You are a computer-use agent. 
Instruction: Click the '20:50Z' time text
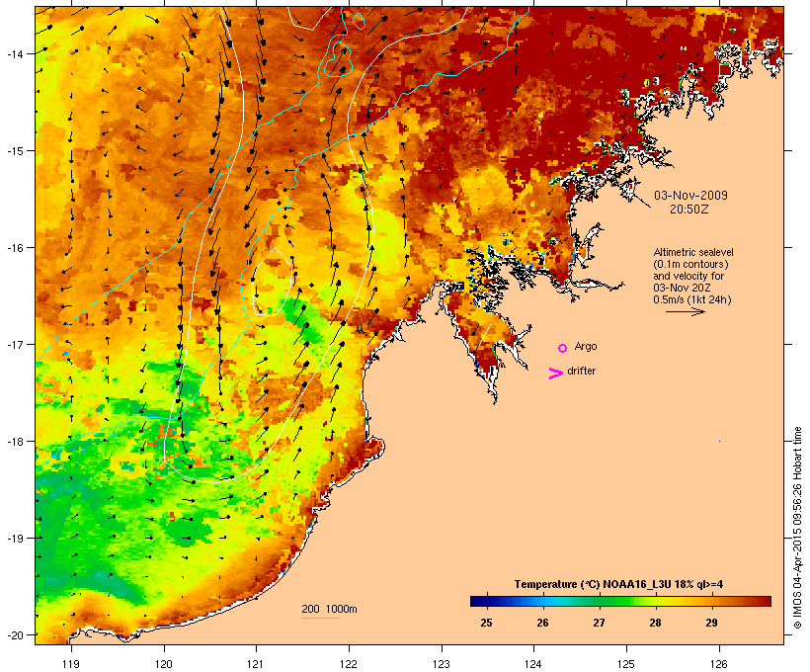pos(689,210)
